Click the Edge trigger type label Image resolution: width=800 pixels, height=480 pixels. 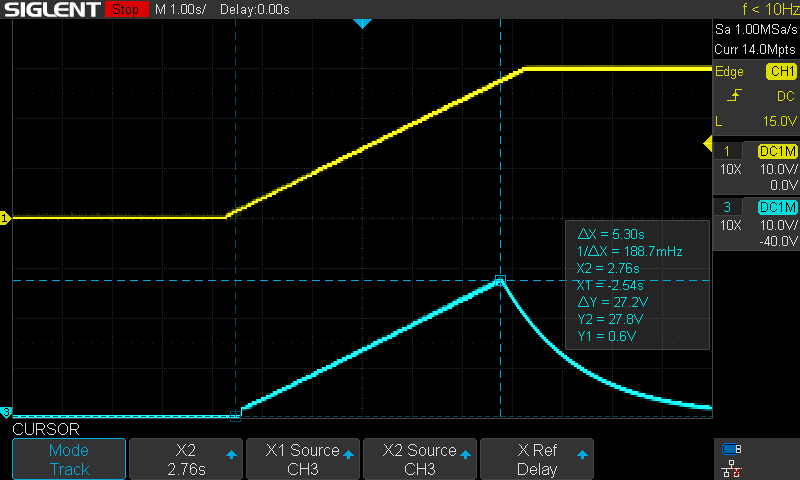[729, 72]
